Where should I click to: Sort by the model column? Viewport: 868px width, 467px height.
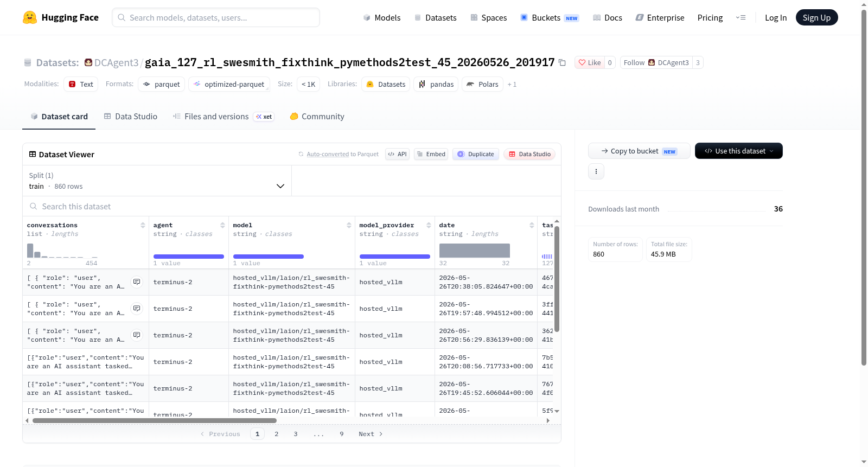click(x=349, y=225)
